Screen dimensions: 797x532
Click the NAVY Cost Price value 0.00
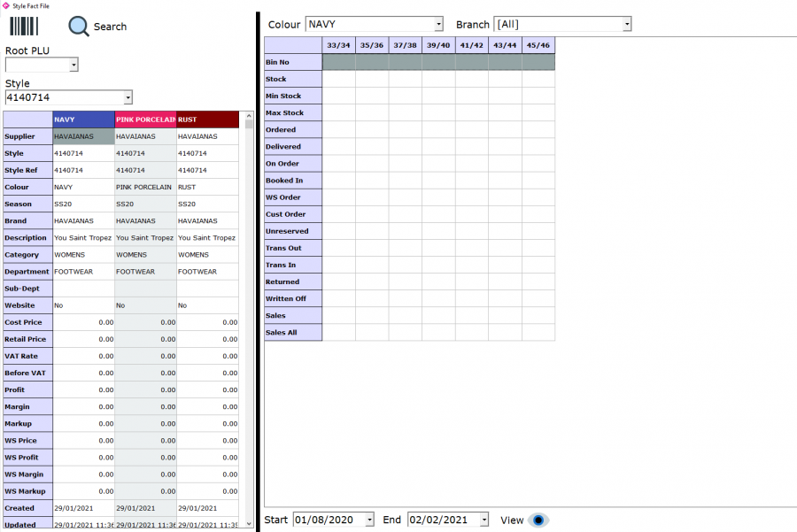click(x=84, y=322)
